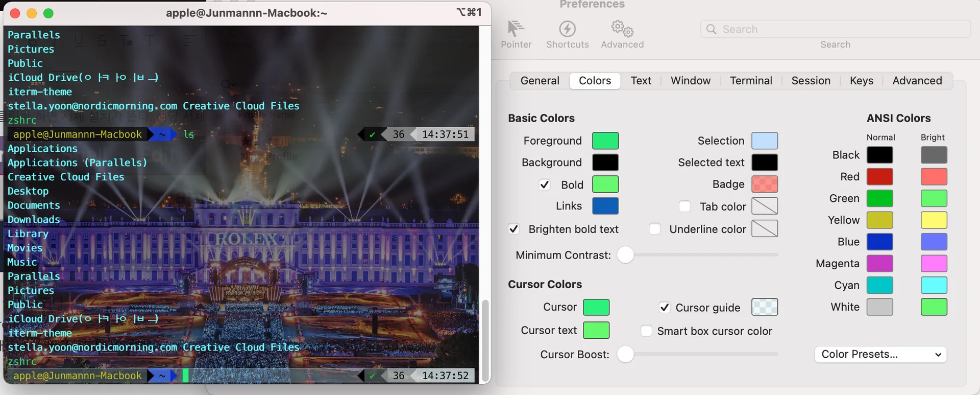Screen dimensions: 980x395
Task: Click the Foreground color swatch
Action: coord(605,141)
